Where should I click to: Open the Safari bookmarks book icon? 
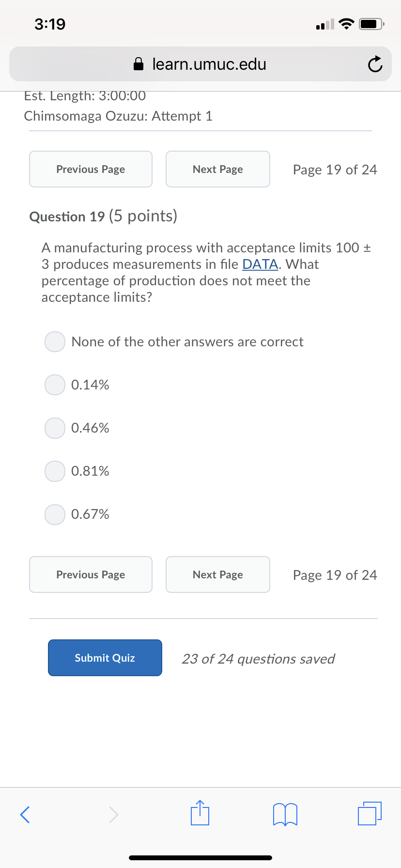(285, 814)
